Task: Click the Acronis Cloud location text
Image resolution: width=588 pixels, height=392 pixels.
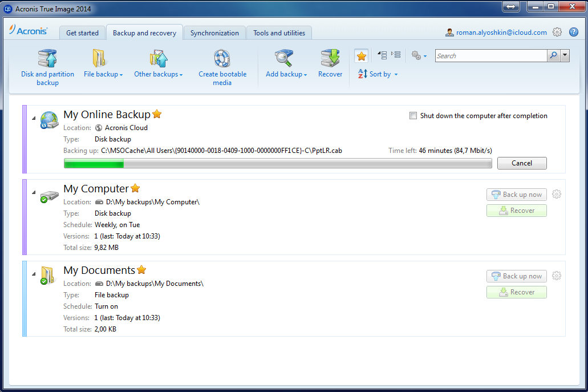Action: pyautogui.click(x=126, y=128)
